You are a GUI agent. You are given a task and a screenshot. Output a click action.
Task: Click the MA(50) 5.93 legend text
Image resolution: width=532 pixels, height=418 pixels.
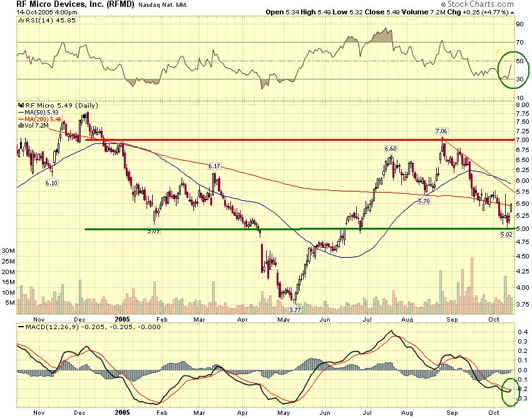[41, 112]
